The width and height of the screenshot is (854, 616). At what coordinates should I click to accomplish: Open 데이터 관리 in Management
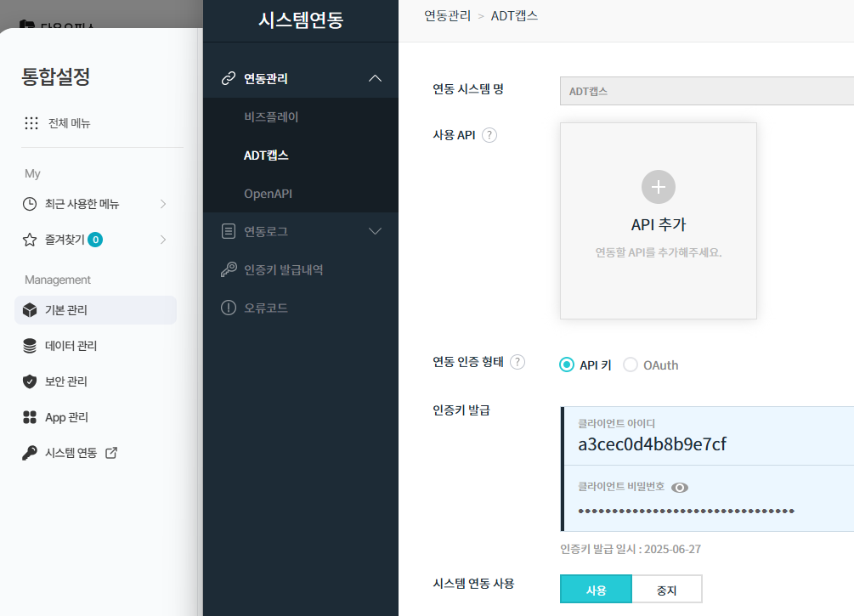71,346
